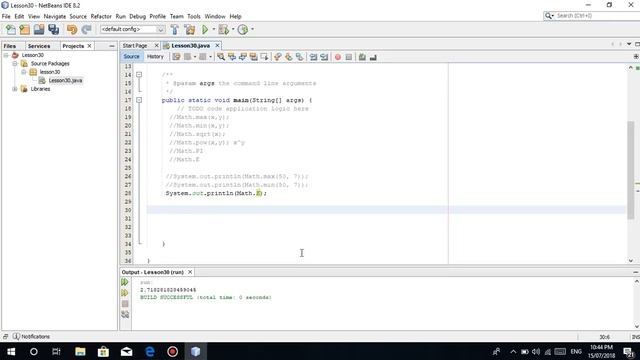Open the Tools menu
This screenshot has height=360, width=640.
tap(194, 16)
